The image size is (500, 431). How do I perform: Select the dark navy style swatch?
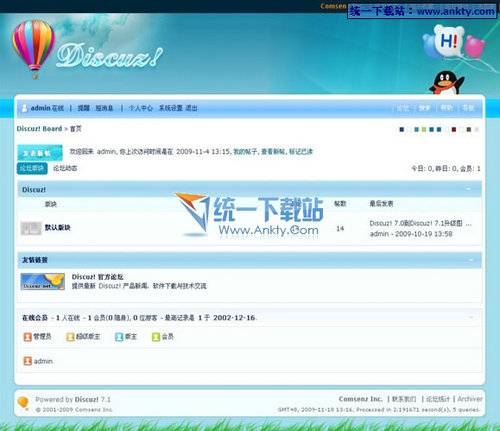click(x=402, y=129)
